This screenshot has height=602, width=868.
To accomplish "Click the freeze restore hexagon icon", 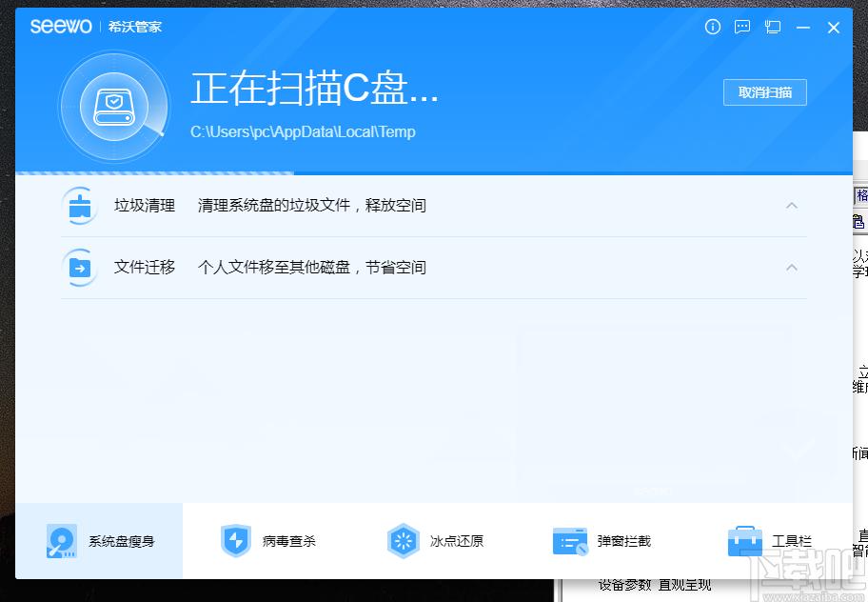I will [403, 541].
